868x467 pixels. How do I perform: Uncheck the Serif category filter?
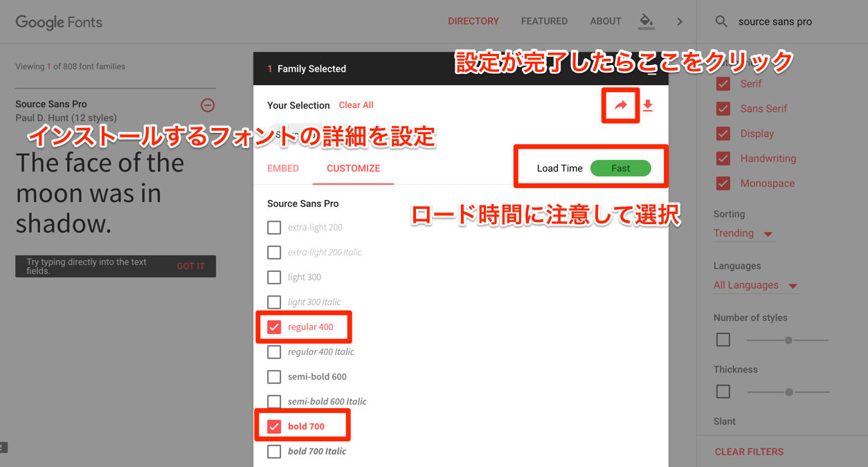(723, 83)
